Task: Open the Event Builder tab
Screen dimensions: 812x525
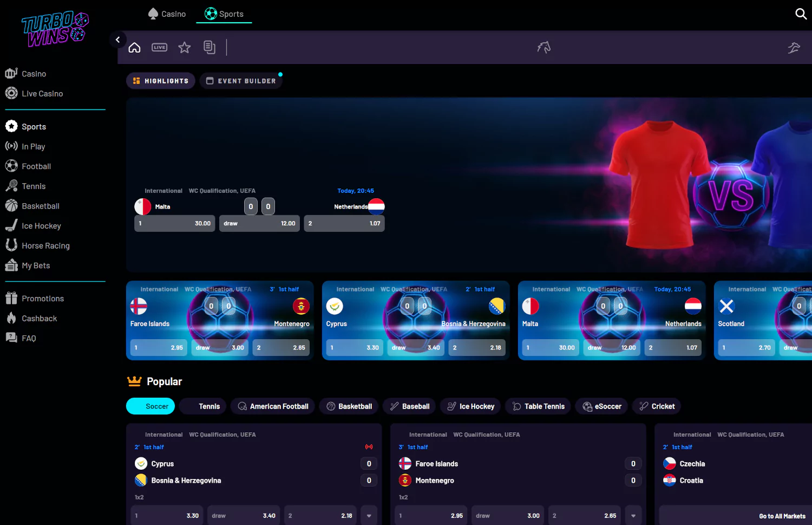Action: coord(241,81)
